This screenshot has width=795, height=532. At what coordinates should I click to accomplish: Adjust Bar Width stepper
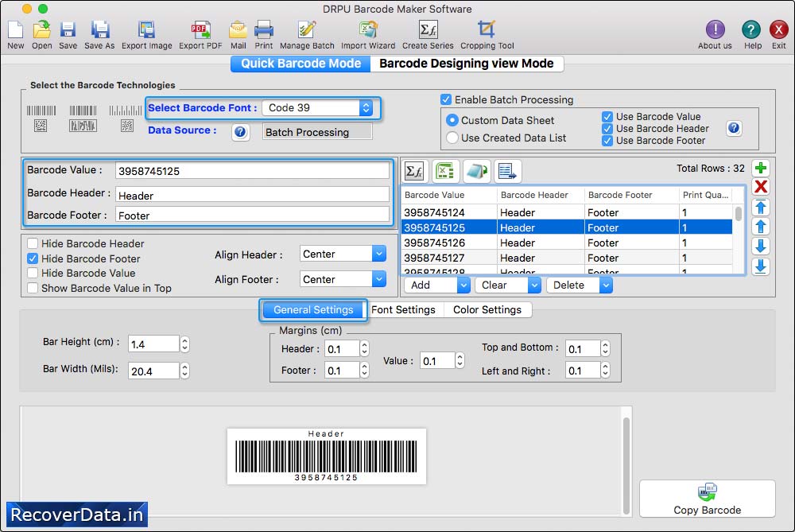click(x=185, y=371)
